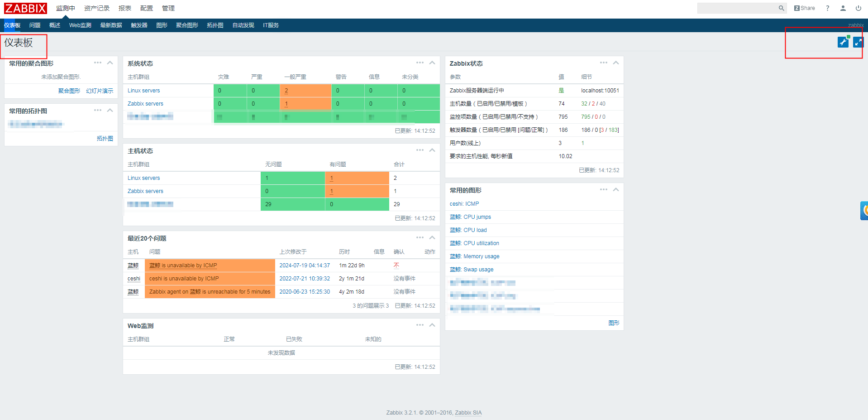Switch to the 拓扑图 submenu tab
This screenshot has width=868, height=420.
(x=215, y=25)
